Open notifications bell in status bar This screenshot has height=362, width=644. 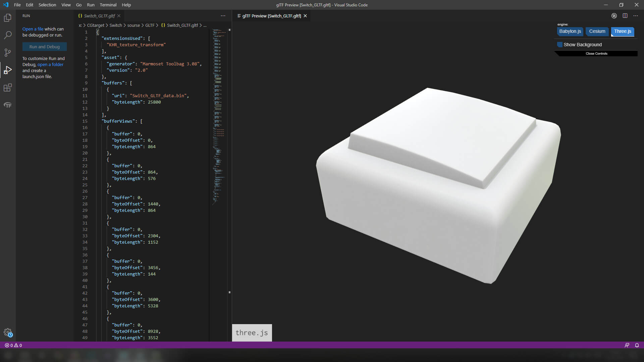coord(637,345)
